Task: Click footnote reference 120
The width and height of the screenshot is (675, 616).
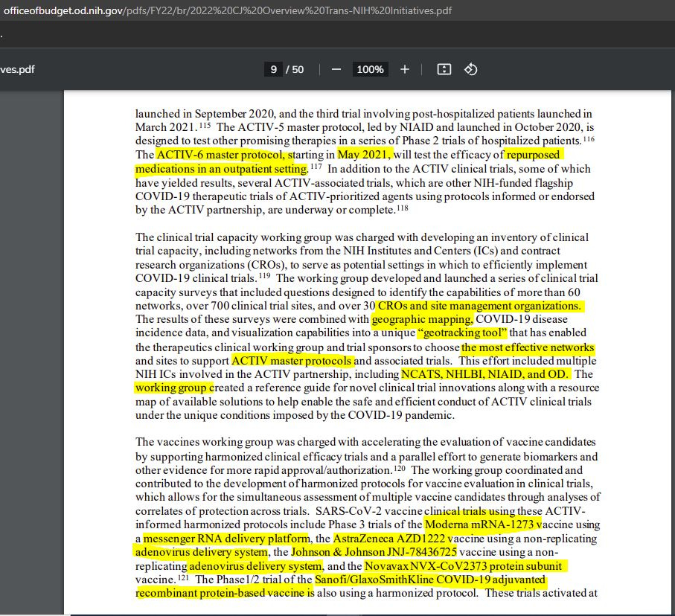Action: [400, 467]
